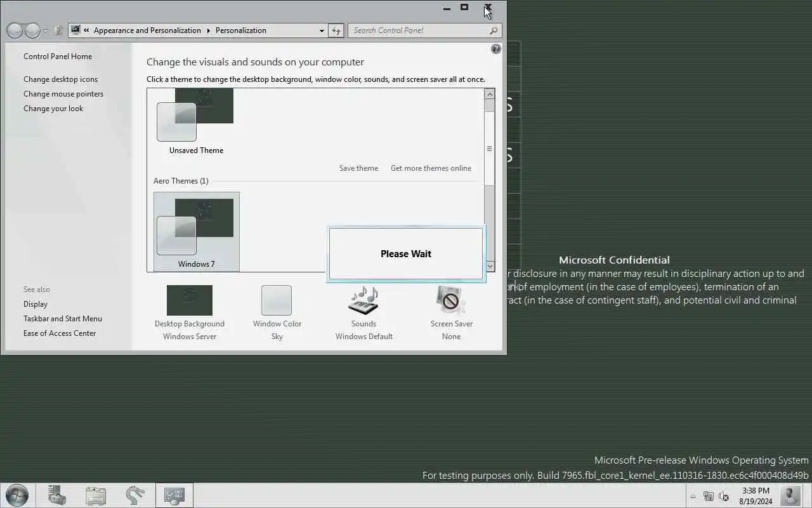Click the muted volume tray icon
The image size is (812, 508).
(x=724, y=497)
